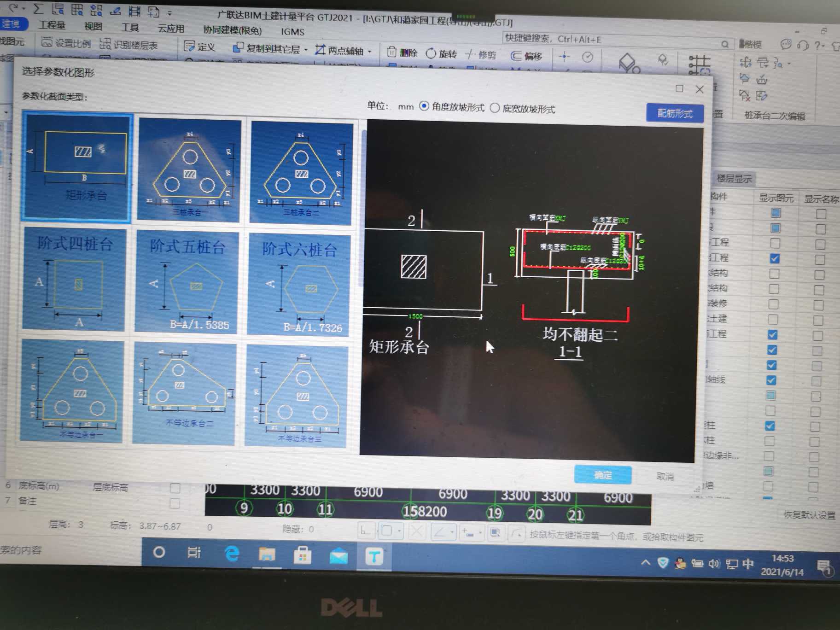This screenshot has width=840, height=630.
Task: Toggle 显示图元 checkbox in 边缘非... row
Action: 769,456
